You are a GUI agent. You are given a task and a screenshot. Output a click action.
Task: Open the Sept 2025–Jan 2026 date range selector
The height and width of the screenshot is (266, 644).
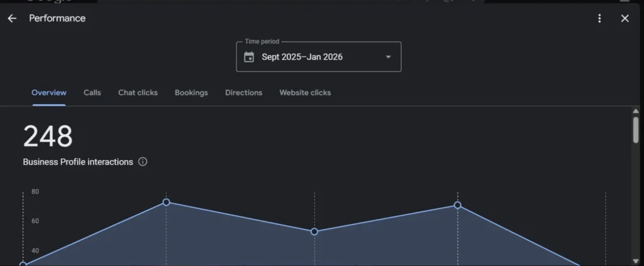(302, 57)
